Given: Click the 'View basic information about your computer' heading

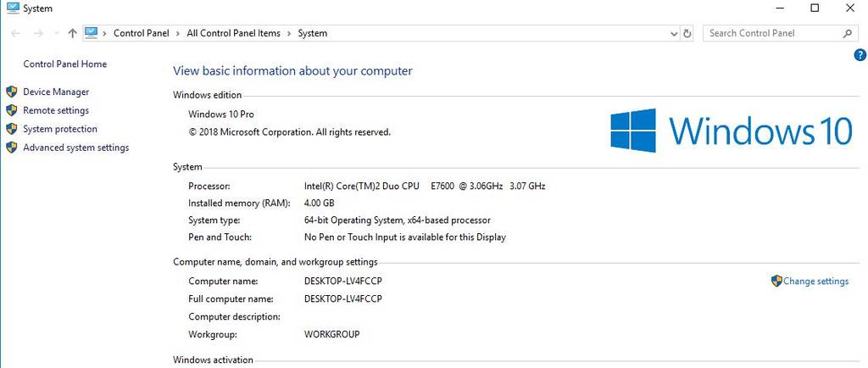Looking at the screenshot, I should [x=292, y=71].
